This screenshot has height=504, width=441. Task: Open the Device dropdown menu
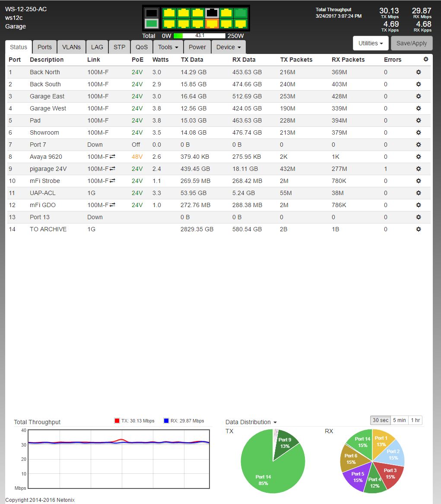click(x=228, y=47)
